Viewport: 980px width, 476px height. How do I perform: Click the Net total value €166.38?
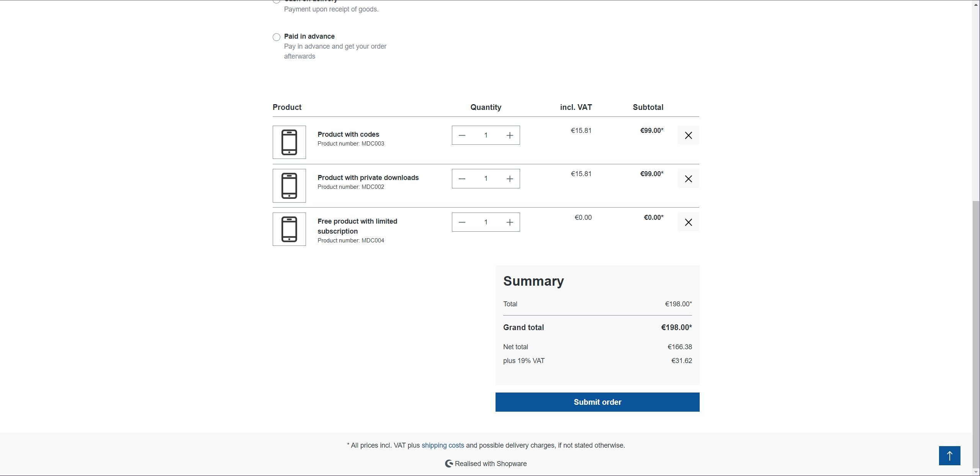(680, 347)
